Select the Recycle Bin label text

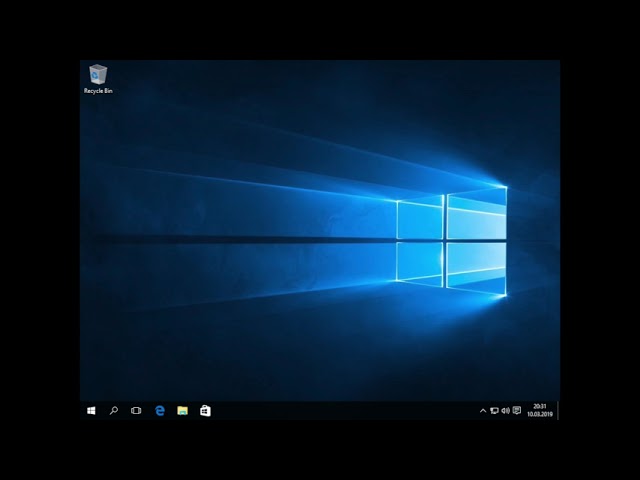pos(98,91)
